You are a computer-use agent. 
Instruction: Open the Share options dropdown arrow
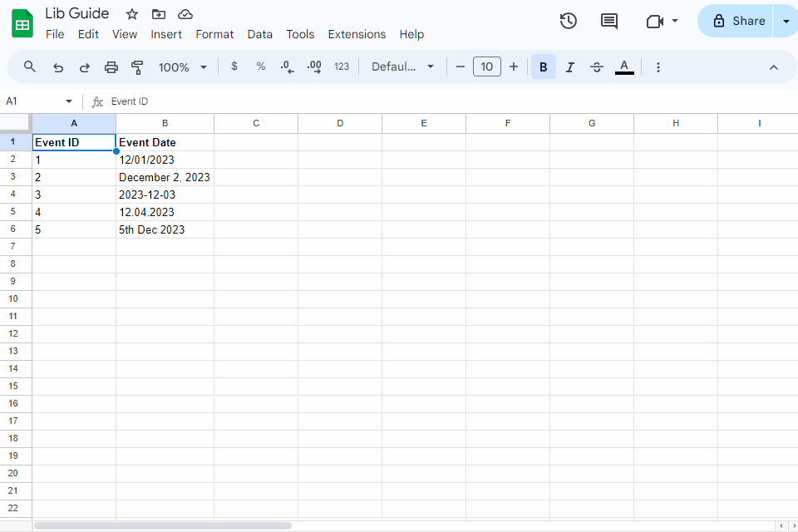tap(786, 22)
